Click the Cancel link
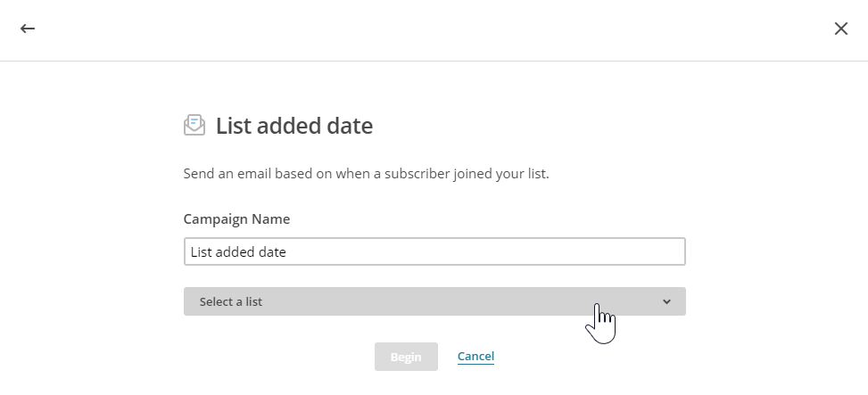This screenshot has height=395, width=868. pos(475,357)
